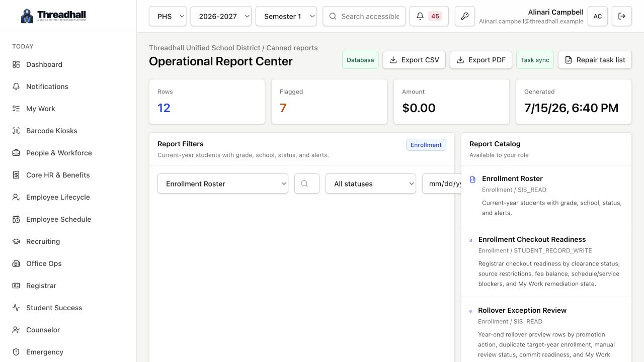The image size is (644, 362).
Task: Click the filter search icon button
Action: point(307,184)
